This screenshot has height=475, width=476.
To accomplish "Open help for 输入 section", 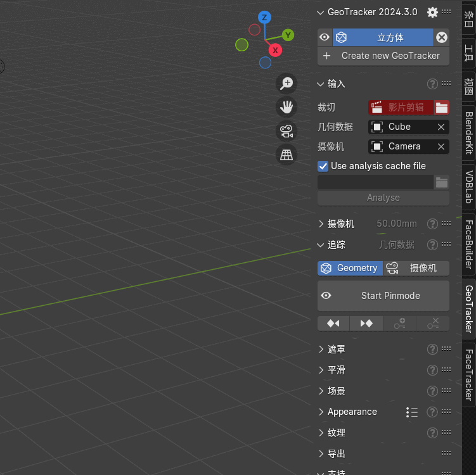I will (x=432, y=84).
